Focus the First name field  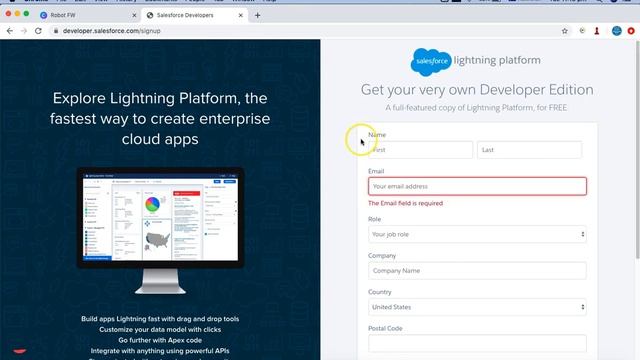(x=420, y=150)
